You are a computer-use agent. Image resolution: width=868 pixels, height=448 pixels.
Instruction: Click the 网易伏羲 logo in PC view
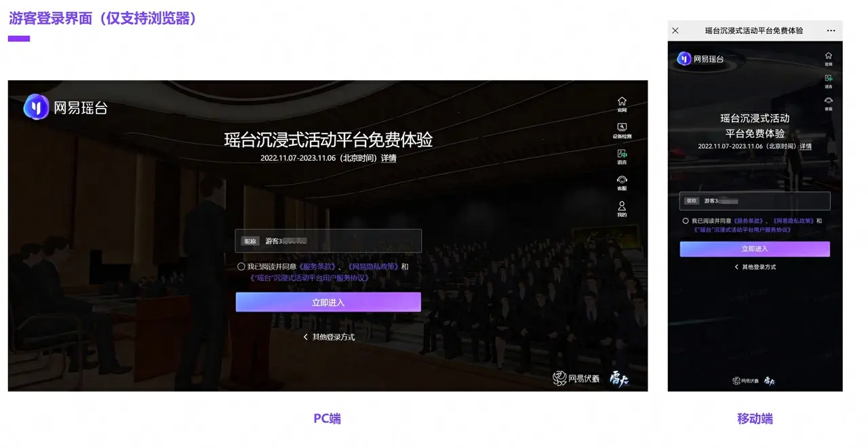pos(576,378)
